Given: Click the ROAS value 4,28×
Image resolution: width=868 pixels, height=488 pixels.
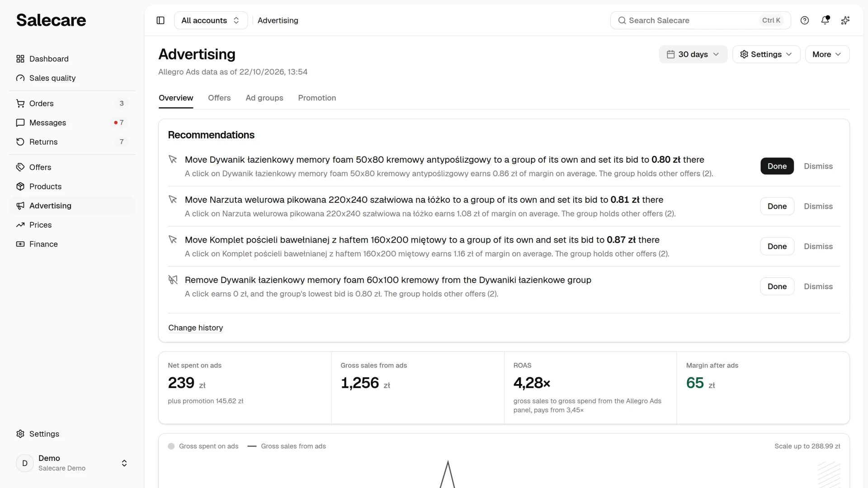Looking at the screenshot, I should point(532,383).
